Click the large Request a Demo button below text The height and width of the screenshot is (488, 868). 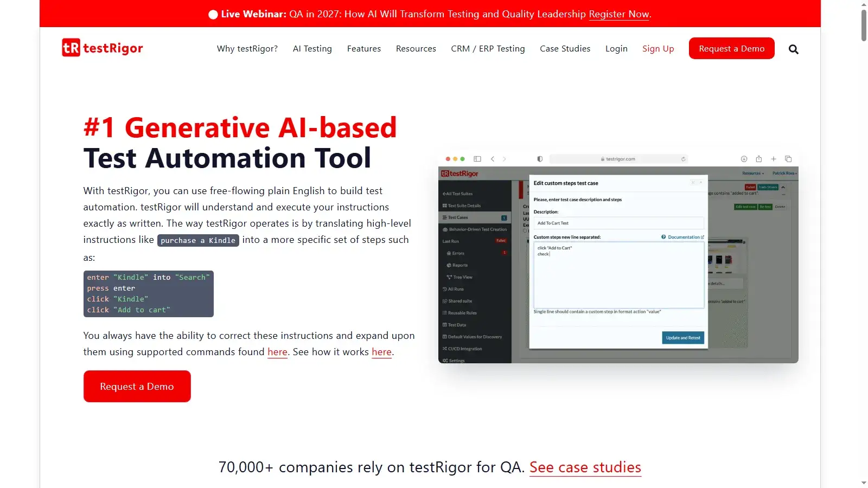click(x=137, y=386)
